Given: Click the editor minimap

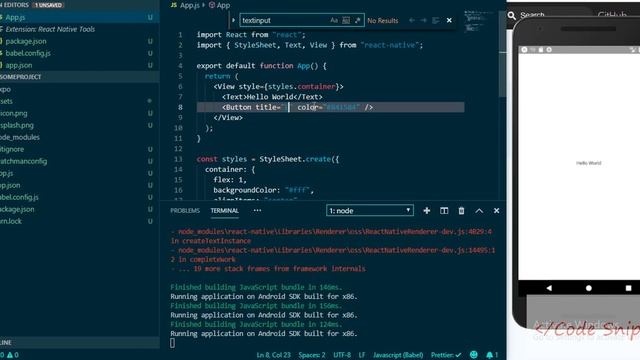Looking at the screenshot, I should [480, 22].
